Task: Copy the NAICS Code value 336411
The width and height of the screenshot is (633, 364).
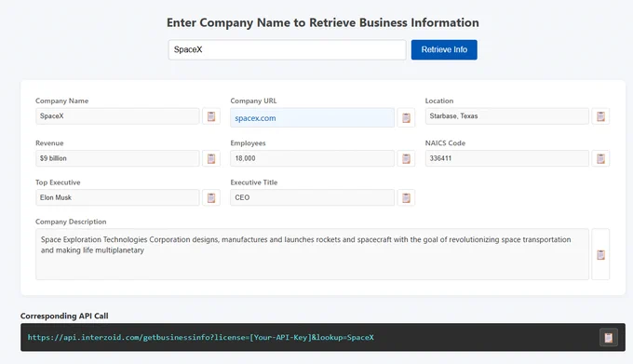Action: [600, 158]
